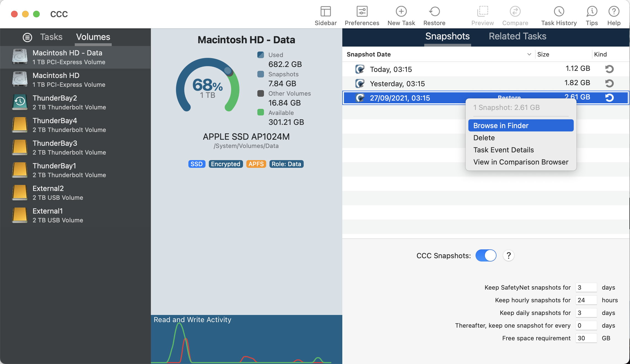
Task: Switch to the Related Tasks tab
Action: point(517,36)
